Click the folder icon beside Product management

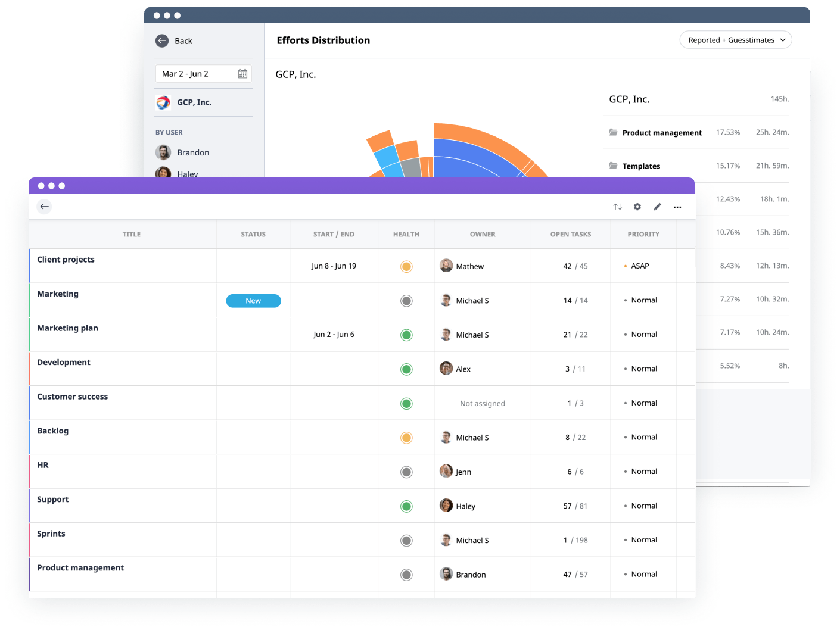(613, 132)
